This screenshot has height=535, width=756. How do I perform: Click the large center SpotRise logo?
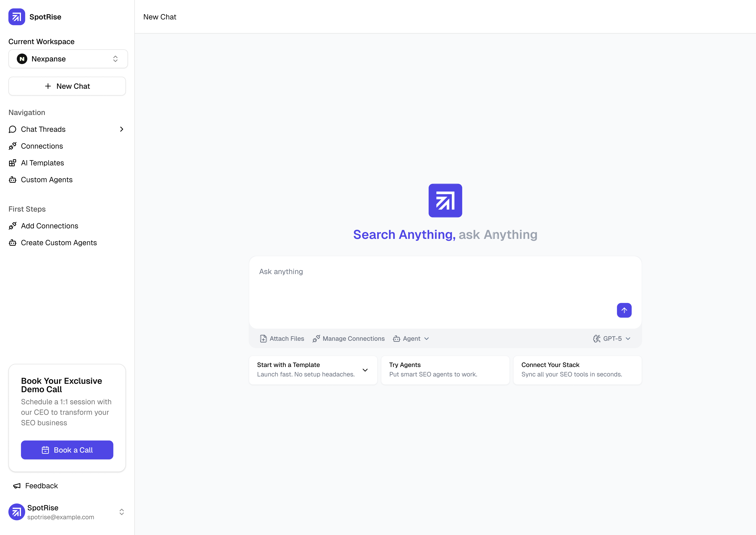click(445, 201)
